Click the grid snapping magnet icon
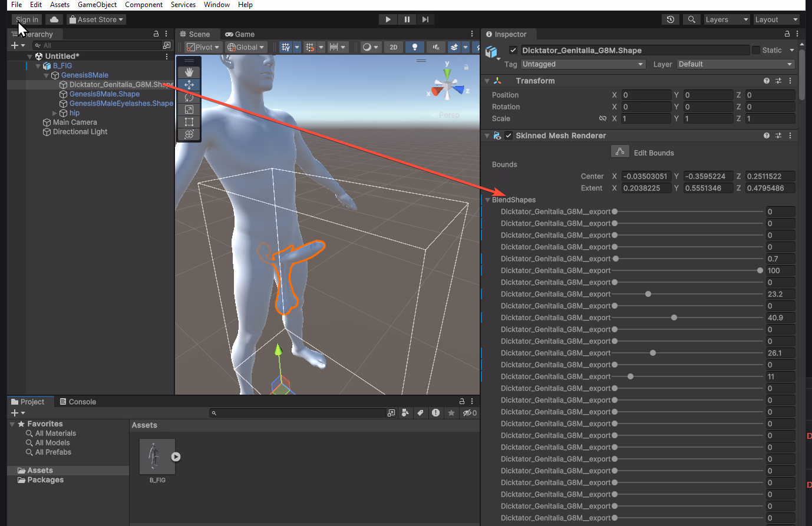The width and height of the screenshot is (812, 526). pos(310,47)
